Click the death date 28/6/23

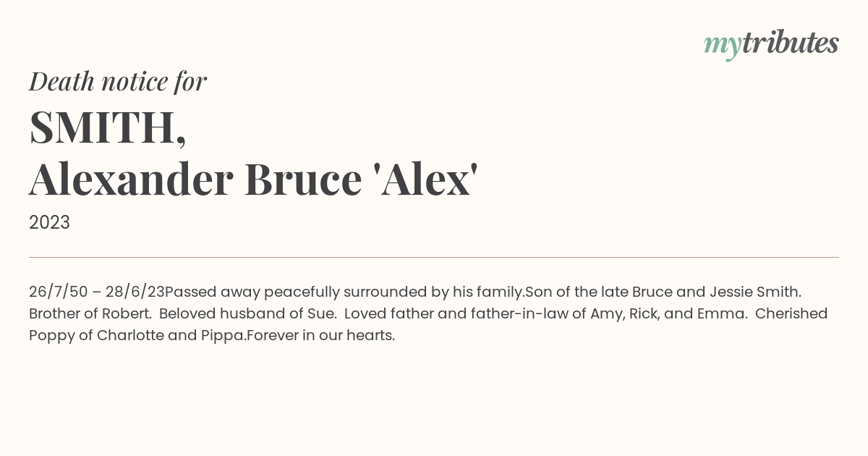pyautogui.click(x=135, y=292)
